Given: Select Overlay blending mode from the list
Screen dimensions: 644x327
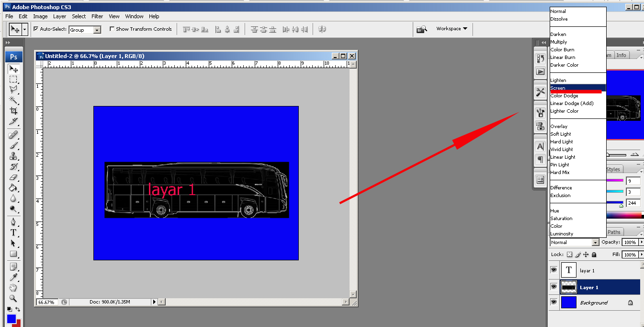Looking at the screenshot, I should [559, 126].
